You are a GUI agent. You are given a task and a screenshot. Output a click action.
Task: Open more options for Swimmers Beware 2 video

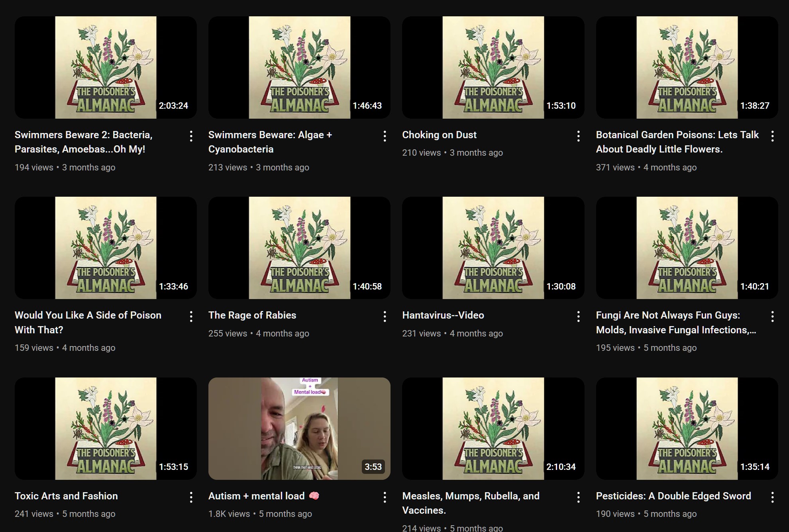[x=191, y=136]
